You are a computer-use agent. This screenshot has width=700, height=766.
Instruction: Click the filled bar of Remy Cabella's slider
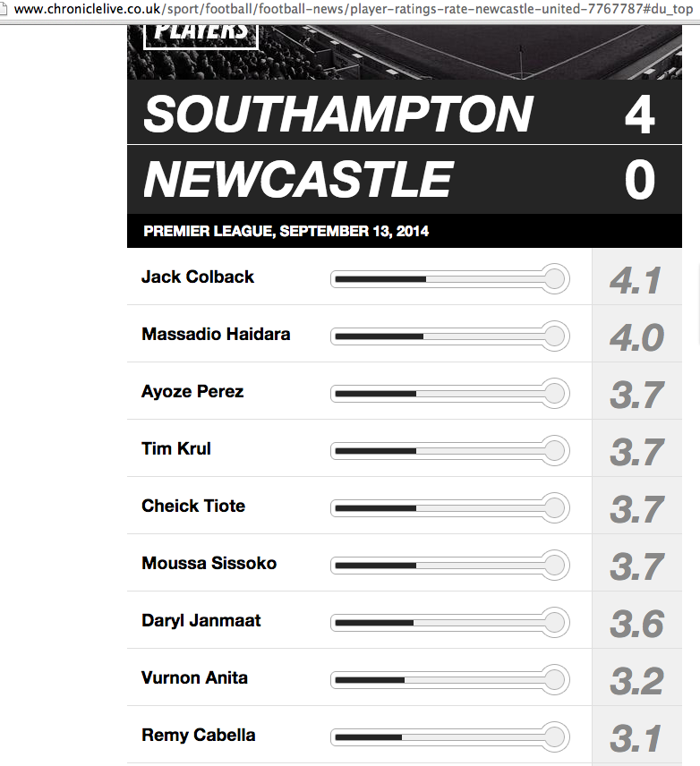pos(369,737)
